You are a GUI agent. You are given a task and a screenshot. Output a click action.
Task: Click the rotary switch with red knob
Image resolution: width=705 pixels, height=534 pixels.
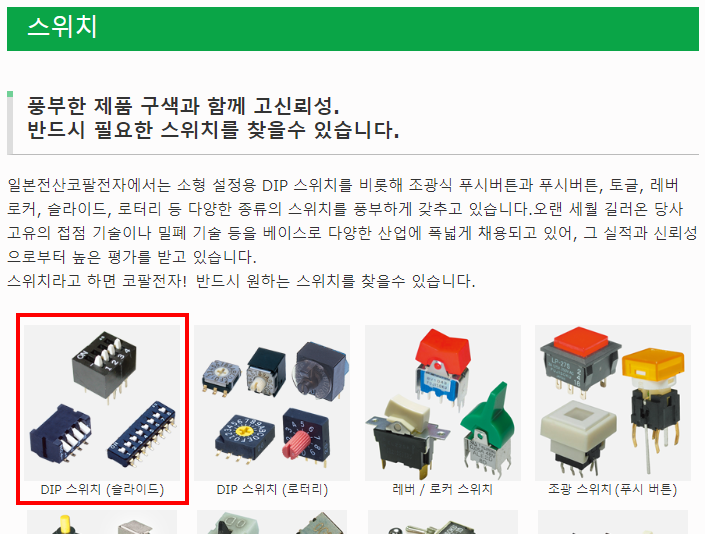pyautogui.click(x=305, y=435)
